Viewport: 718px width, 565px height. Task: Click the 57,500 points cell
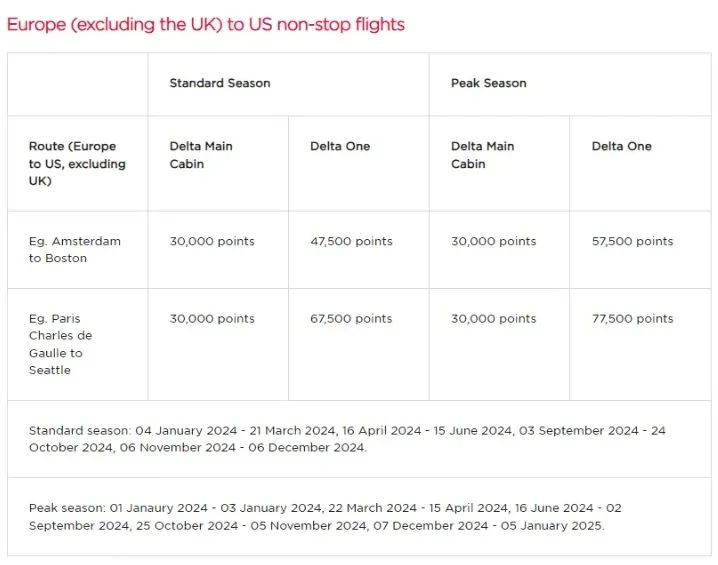point(632,241)
